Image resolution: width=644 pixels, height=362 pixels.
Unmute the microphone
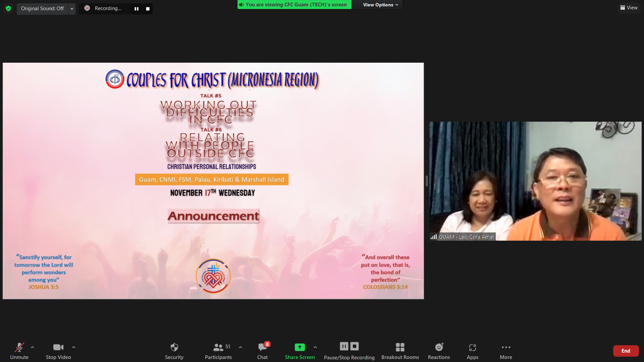[19, 351]
